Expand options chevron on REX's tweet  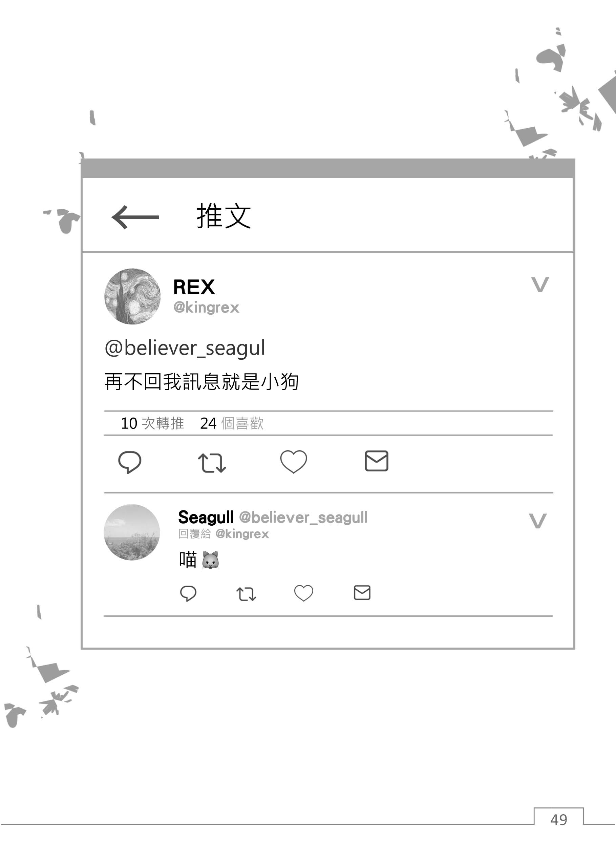pos(540,285)
